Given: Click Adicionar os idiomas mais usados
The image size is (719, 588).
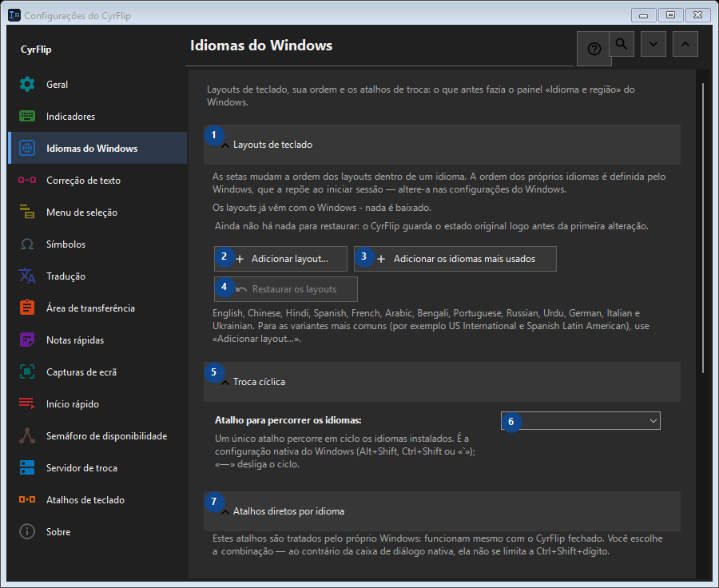Looking at the screenshot, I should 455,259.
